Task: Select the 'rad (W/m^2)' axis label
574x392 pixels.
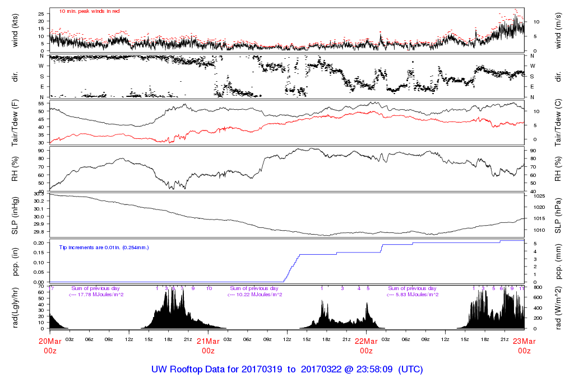Action: (558, 308)
